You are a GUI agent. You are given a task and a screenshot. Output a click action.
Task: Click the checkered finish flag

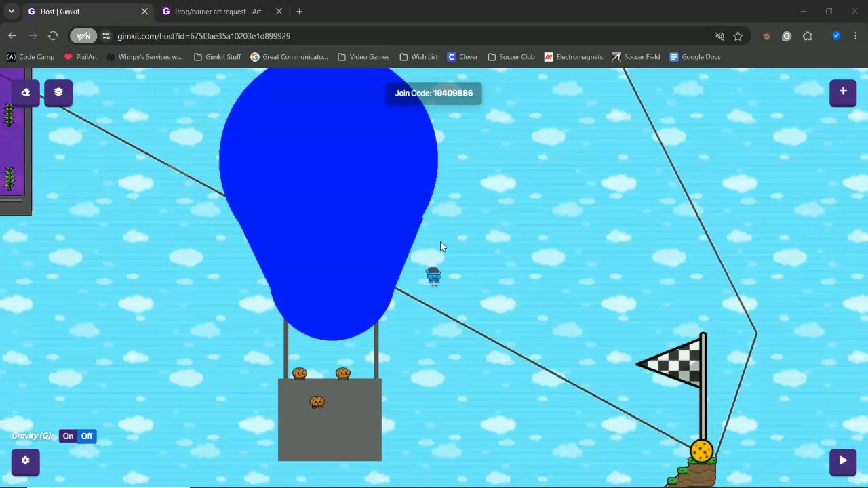[x=671, y=363]
